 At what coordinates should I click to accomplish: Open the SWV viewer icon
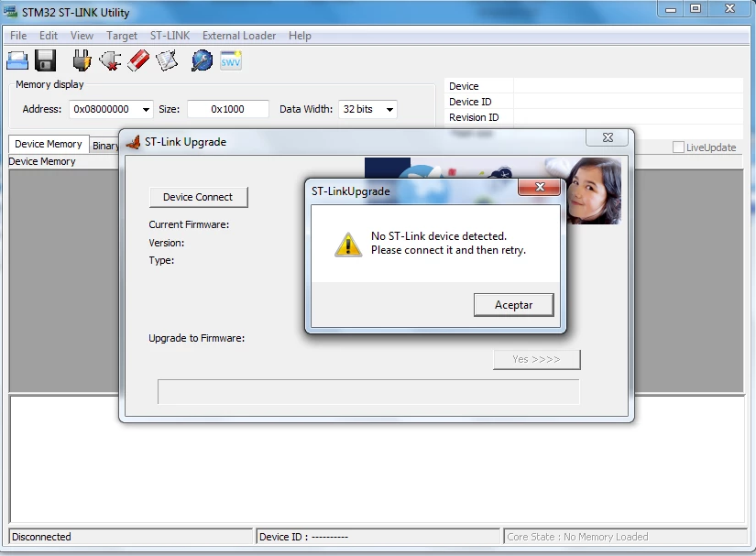pos(230,61)
